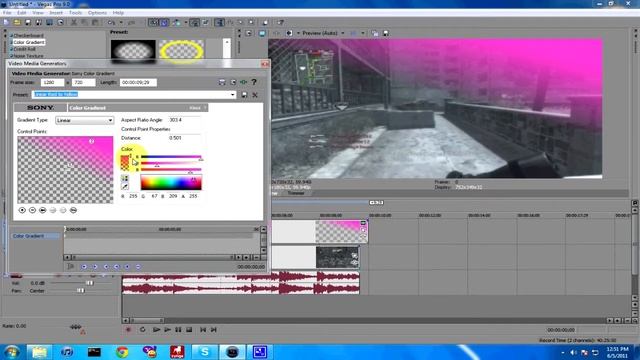Click Go to End button in transport

point(213,329)
